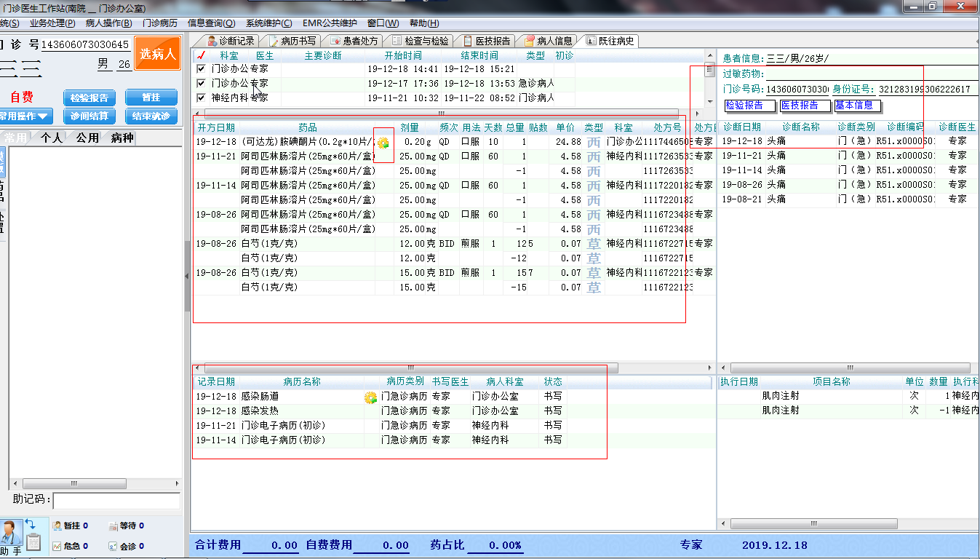Select the 病种 template tab
Screen dimensions: 980x559
pyautogui.click(x=122, y=138)
